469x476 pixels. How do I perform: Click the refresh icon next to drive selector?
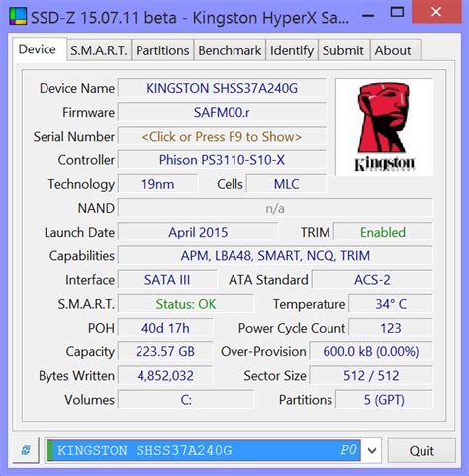coord(26,450)
